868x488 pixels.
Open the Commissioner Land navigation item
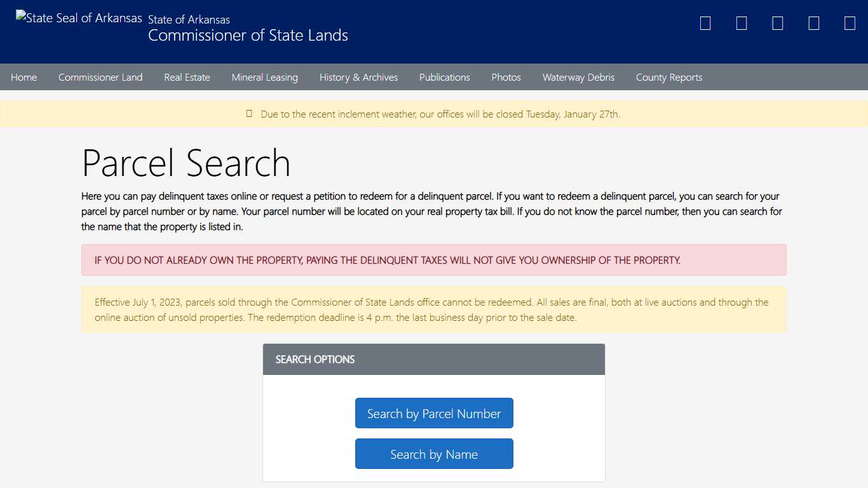click(x=100, y=77)
